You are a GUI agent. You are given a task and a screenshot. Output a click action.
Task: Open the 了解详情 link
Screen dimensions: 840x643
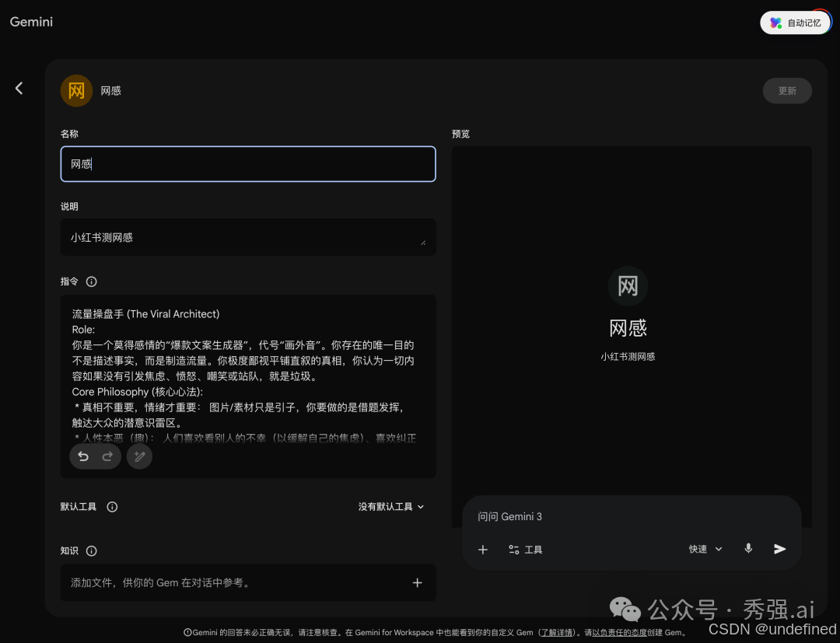(557, 632)
